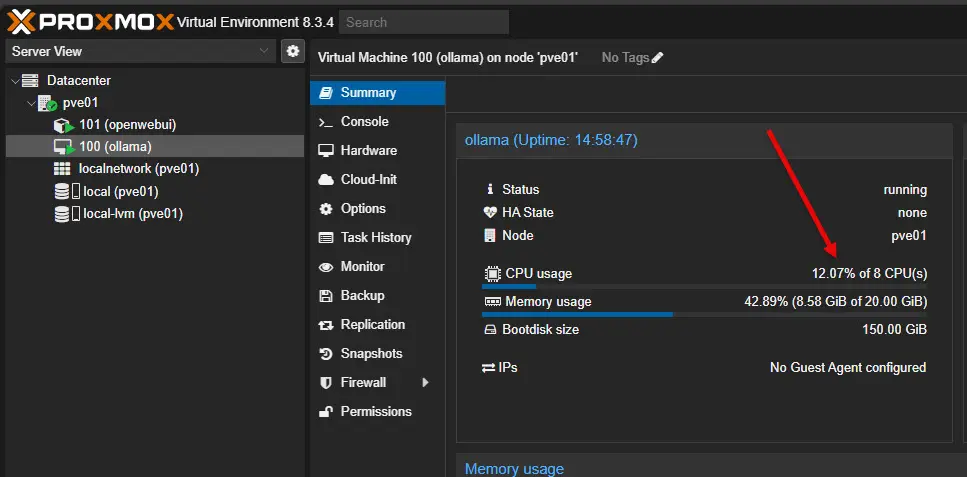Click the Memory usage progress bar
This screenshot has width=967, height=477.
click(x=704, y=314)
